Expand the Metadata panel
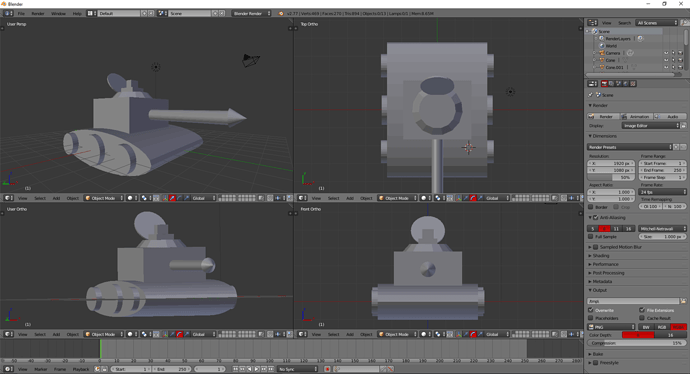The width and height of the screenshot is (690, 374). pyautogui.click(x=601, y=282)
